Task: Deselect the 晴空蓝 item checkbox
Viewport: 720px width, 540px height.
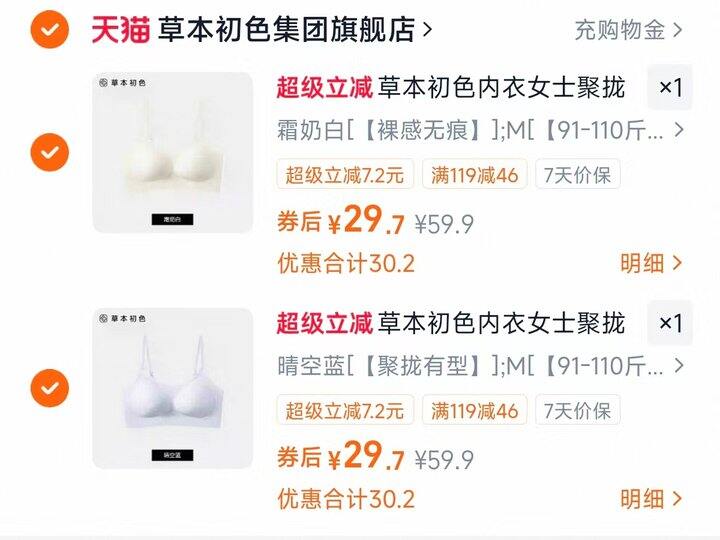Action: click(x=50, y=388)
